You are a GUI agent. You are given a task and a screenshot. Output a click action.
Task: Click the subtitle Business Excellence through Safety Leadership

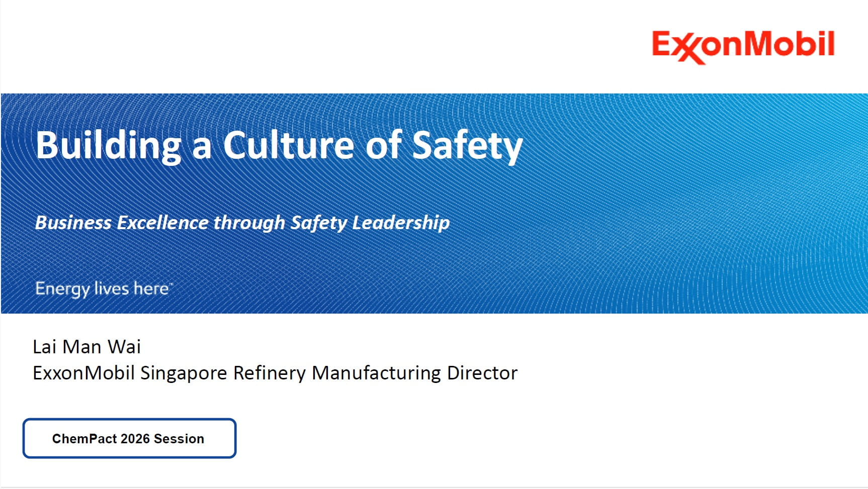tap(242, 223)
